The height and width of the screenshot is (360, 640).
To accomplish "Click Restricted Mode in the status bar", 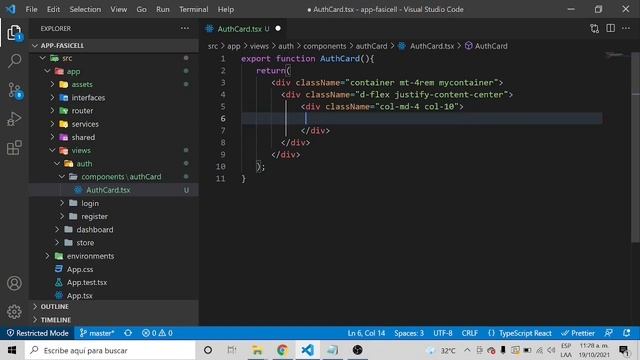I will click(x=38, y=333).
